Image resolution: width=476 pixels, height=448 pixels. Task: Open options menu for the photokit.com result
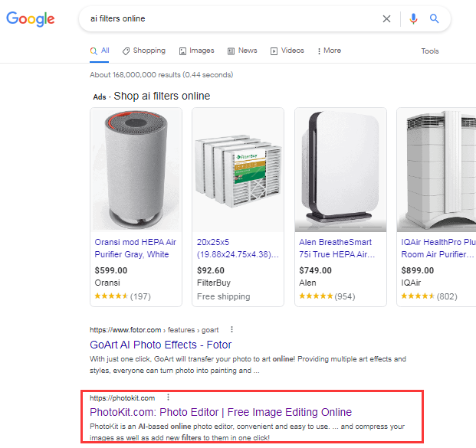click(x=168, y=397)
